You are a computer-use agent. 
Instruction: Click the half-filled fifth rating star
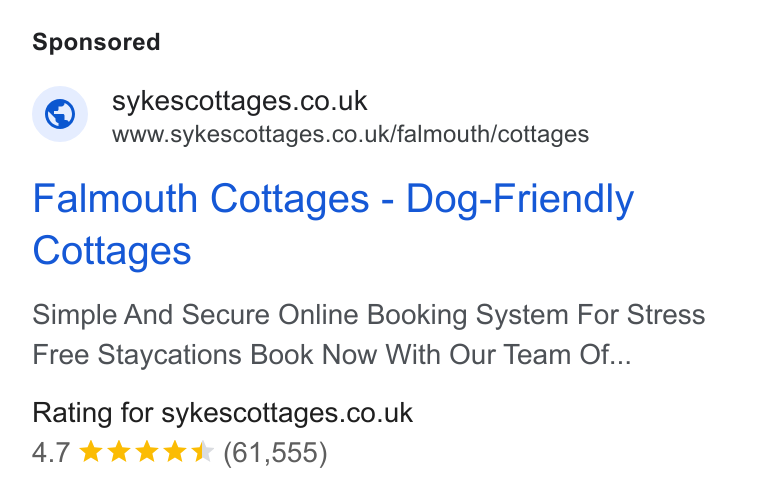click(x=202, y=452)
